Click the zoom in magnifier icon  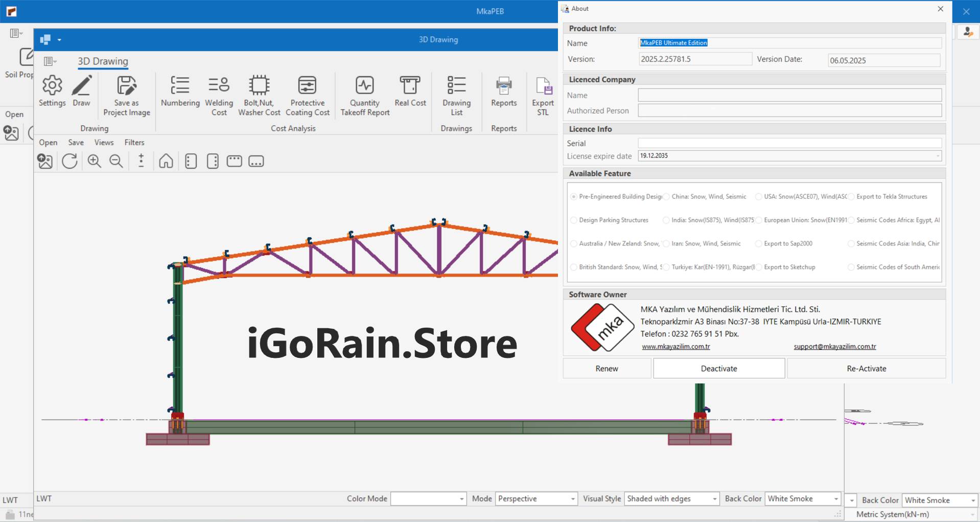click(94, 161)
